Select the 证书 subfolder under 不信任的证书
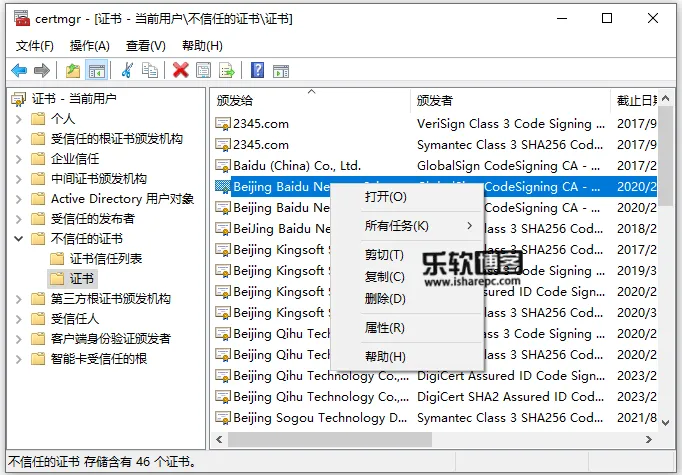The image size is (682, 475). tap(81, 279)
